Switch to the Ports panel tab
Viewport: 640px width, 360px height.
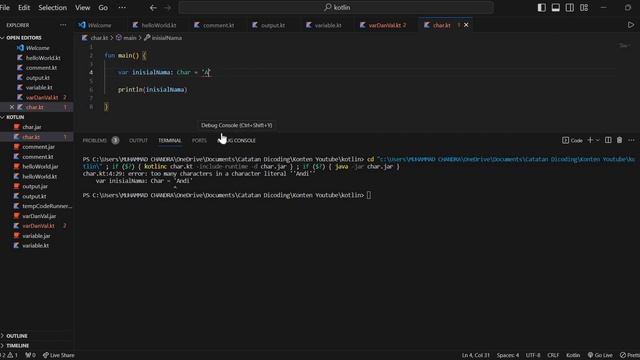(199, 140)
